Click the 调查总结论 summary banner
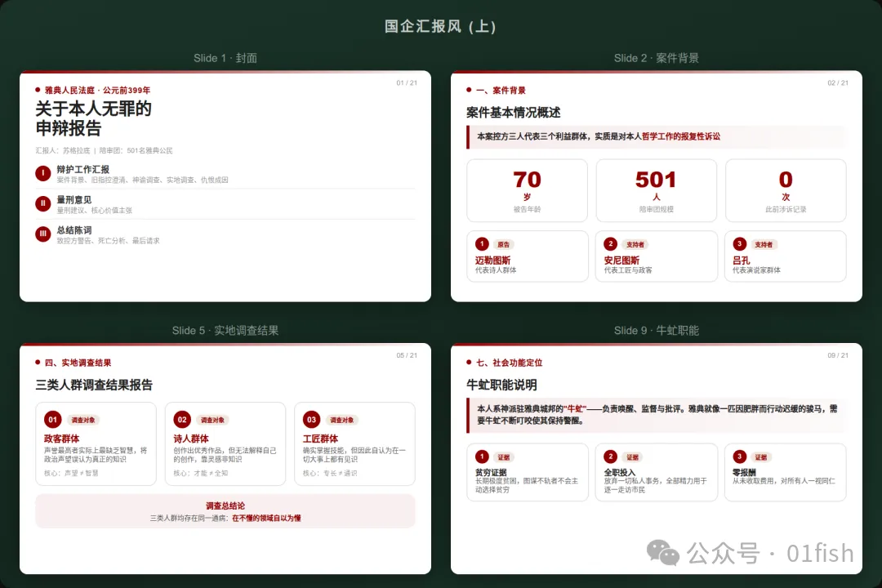Screen dimensions: 882x588 225,511
